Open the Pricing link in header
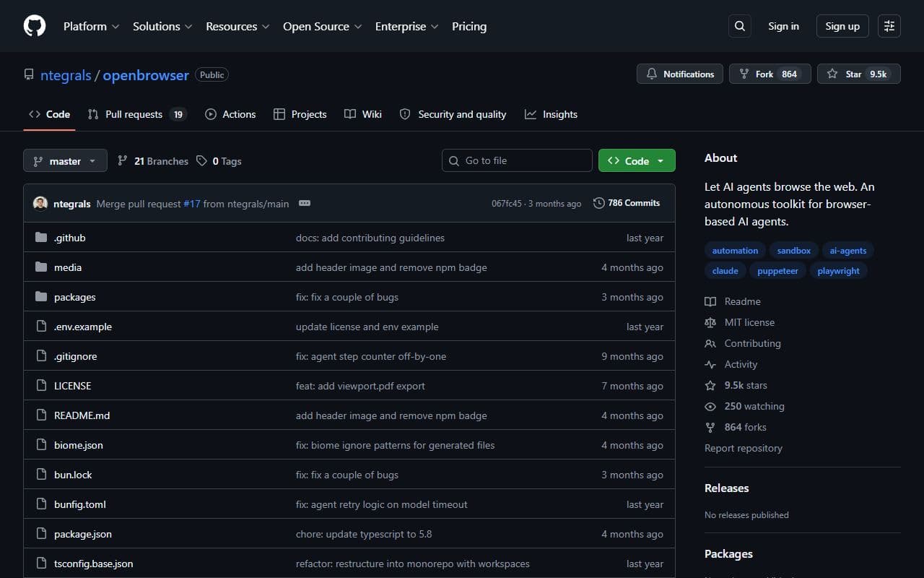 (x=469, y=26)
